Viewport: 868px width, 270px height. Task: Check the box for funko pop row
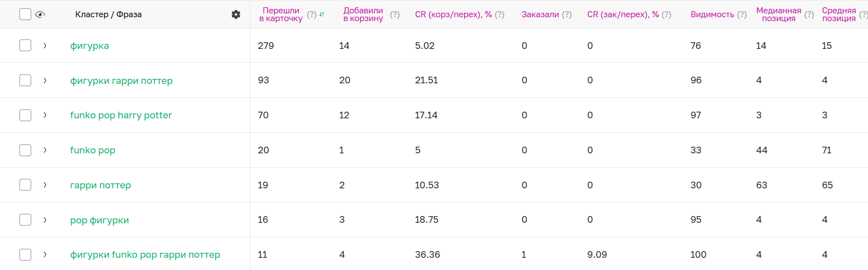(25, 150)
